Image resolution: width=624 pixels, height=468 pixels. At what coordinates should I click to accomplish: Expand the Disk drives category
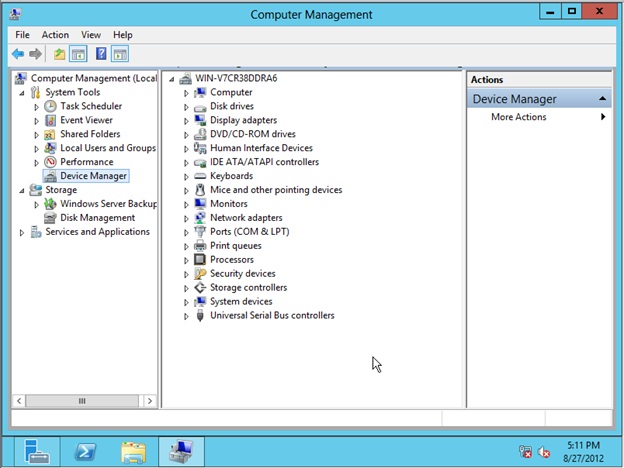point(186,107)
